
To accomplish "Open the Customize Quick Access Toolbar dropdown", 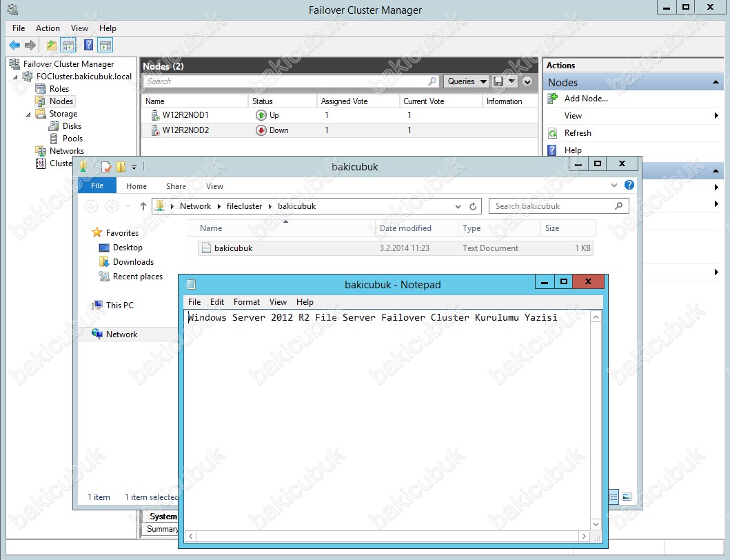I will pyautogui.click(x=134, y=168).
